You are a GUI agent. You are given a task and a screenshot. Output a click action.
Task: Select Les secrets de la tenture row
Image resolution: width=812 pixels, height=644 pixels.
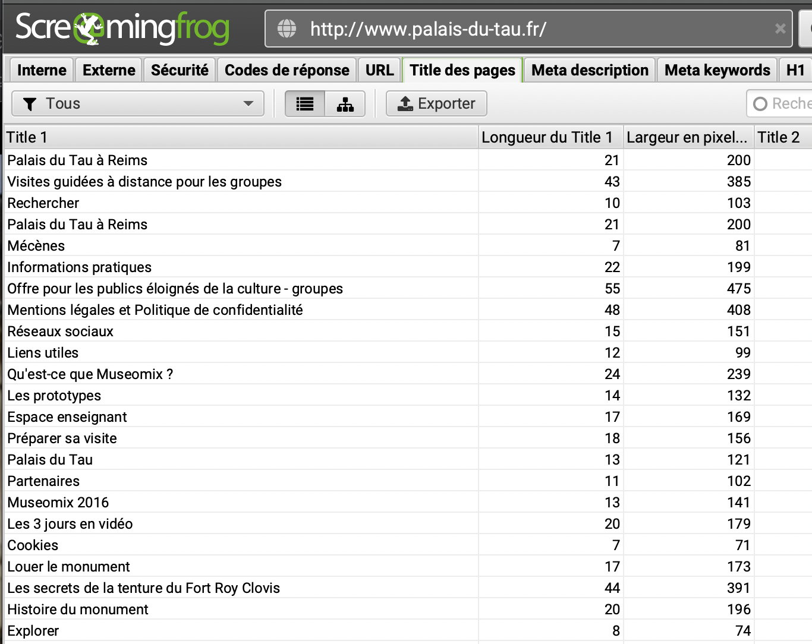tap(408, 588)
